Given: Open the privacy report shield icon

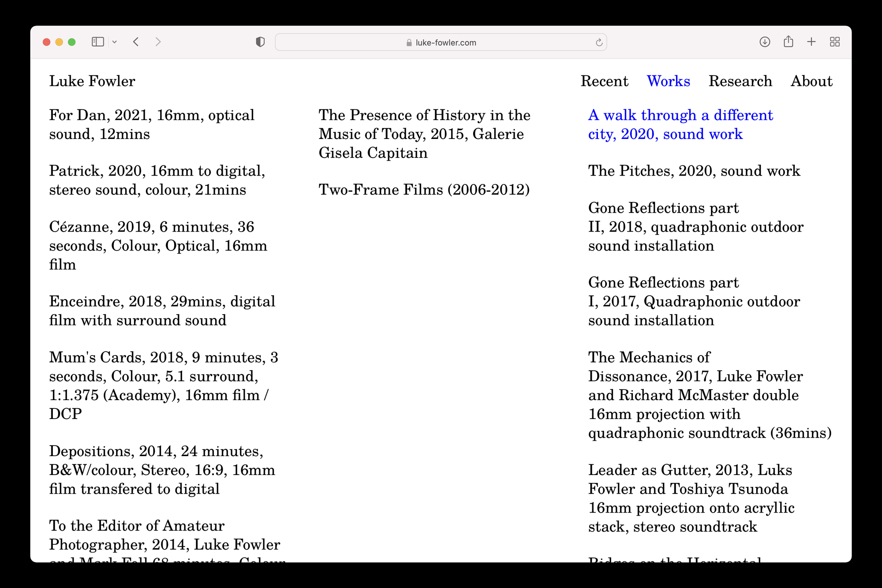Looking at the screenshot, I should 260,42.
